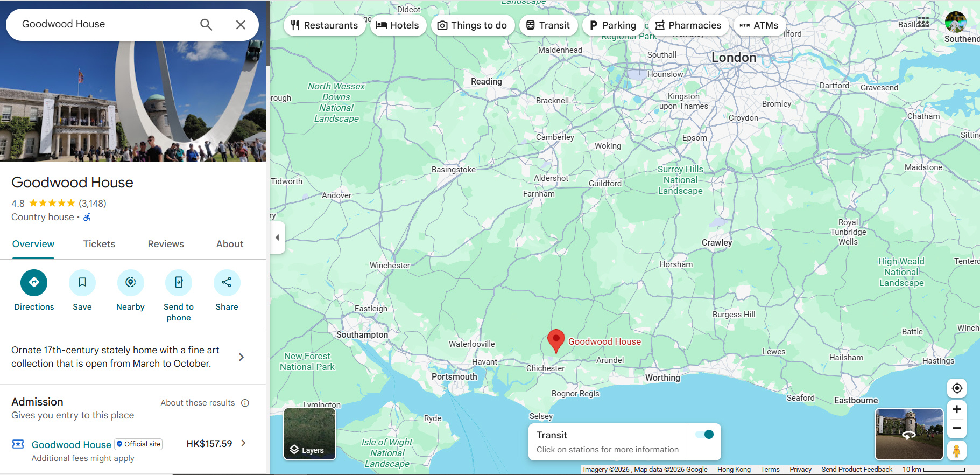The width and height of the screenshot is (980, 475).
Task: Toggle the Transit layer switch
Action: 704,435
